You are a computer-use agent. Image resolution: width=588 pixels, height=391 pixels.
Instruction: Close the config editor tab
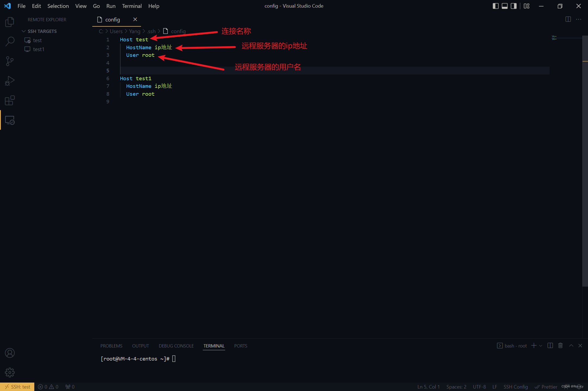click(x=135, y=19)
